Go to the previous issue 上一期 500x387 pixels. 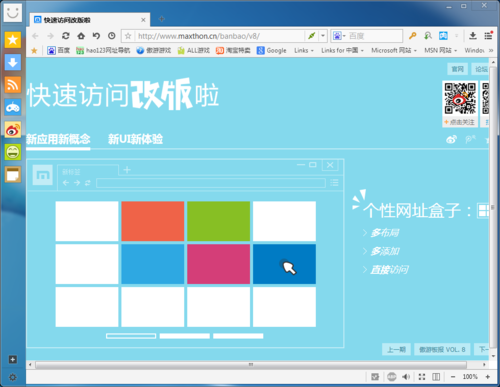coord(396,349)
